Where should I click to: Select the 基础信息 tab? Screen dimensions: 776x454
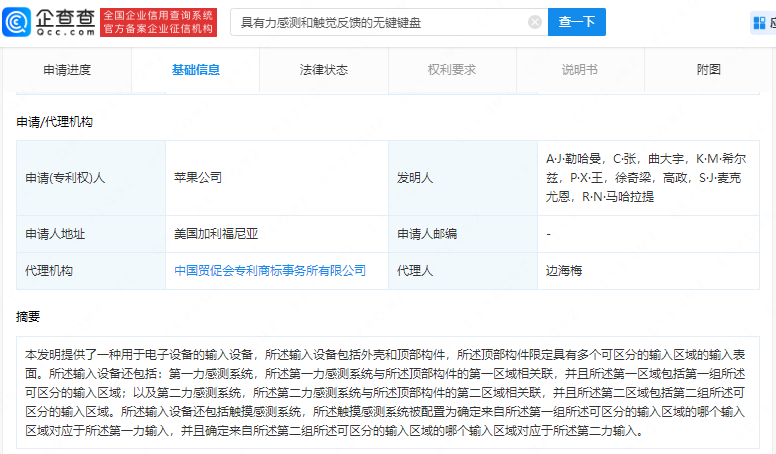point(195,70)
